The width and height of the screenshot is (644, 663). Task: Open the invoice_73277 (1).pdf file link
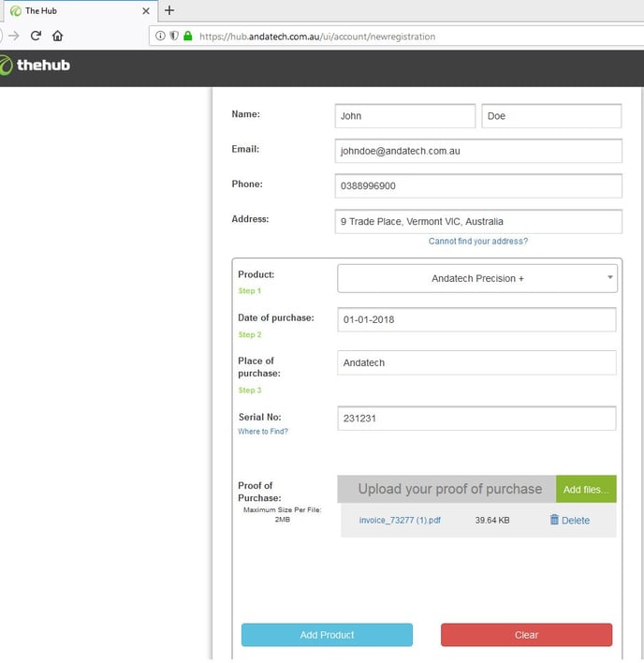pyautogui.click(x=400, y=520)
